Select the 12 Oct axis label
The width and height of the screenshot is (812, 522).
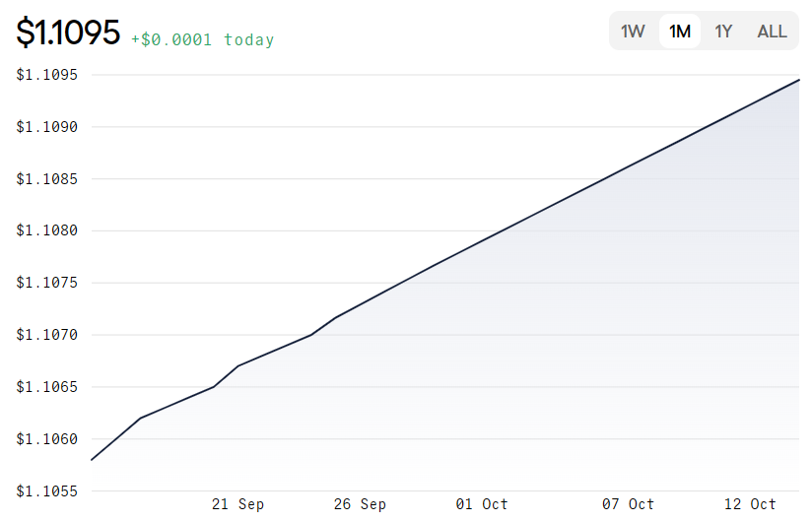coord(750,504)
